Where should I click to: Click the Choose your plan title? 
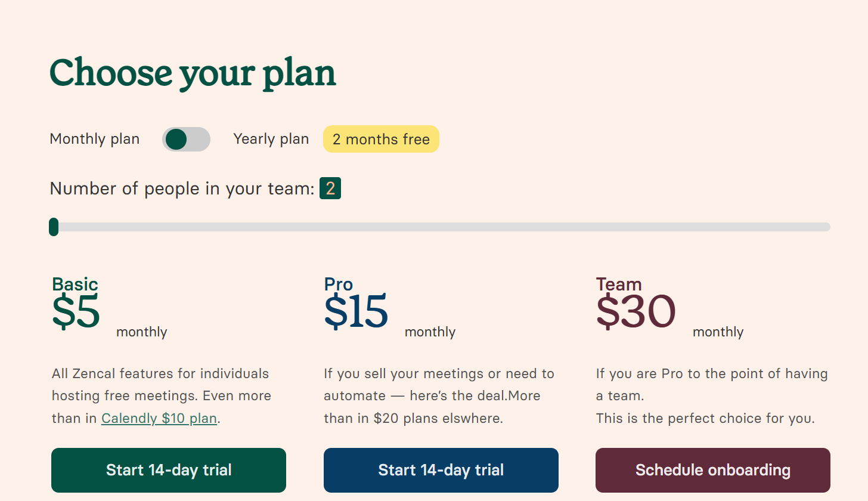[x=192, y=73]
